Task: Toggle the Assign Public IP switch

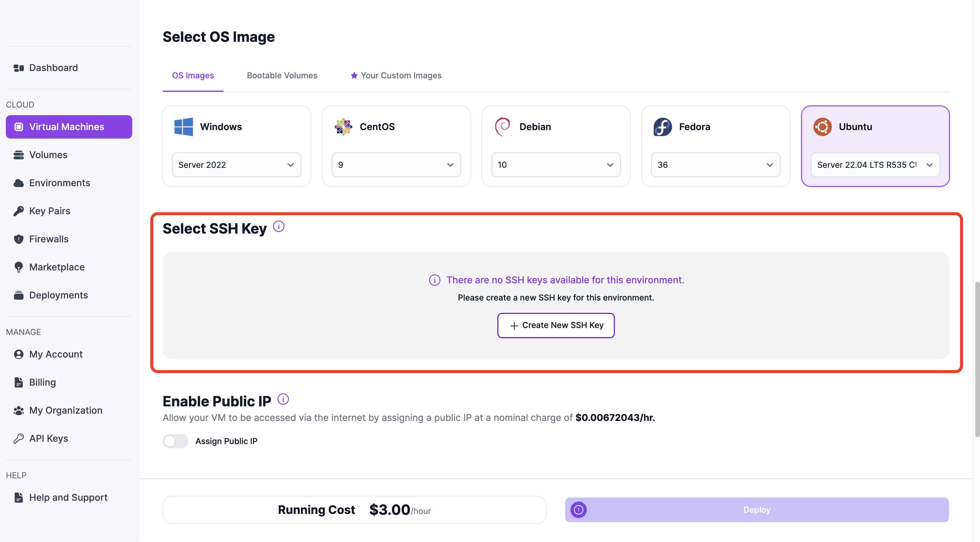Action: [x=176, y=441]
